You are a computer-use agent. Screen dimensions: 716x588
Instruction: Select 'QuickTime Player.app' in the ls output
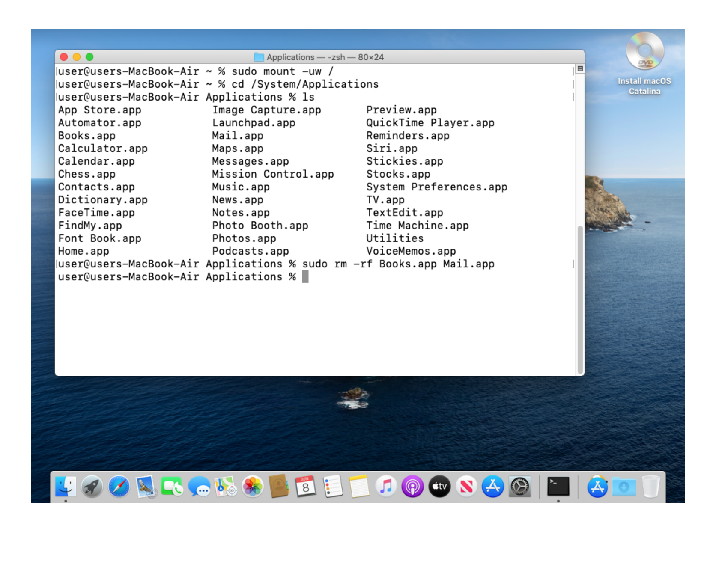point(430,123)
